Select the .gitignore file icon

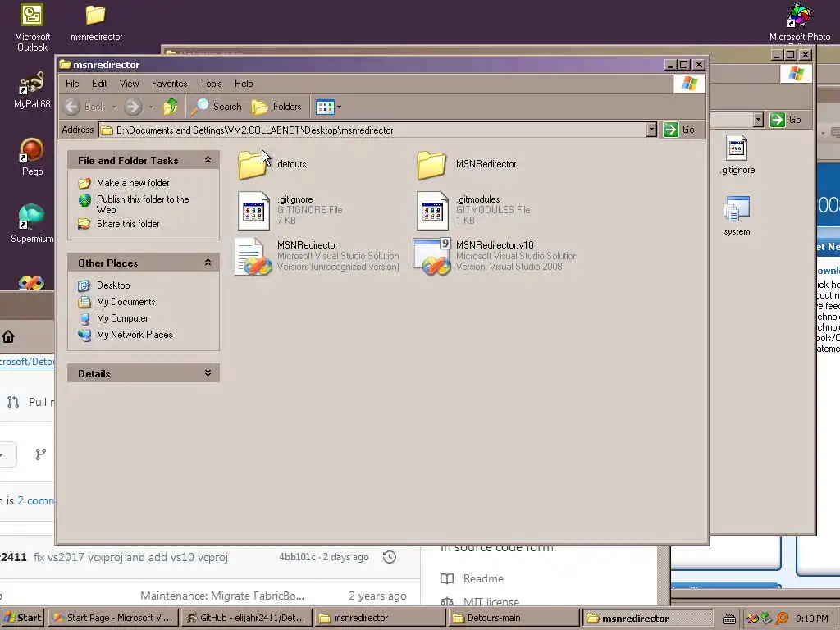[253, 211]
